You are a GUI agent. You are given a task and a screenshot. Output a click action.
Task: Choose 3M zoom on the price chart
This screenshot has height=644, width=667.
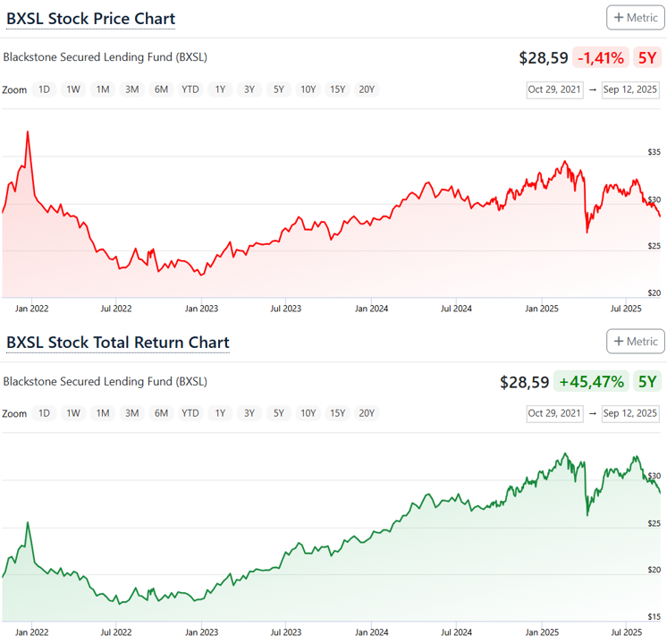(132, 89)
